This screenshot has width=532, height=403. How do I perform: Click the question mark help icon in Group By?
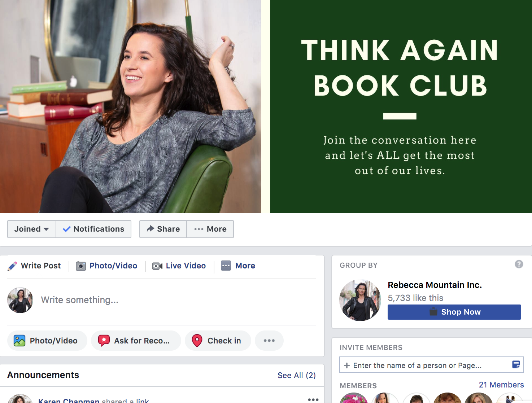coord(519,264)
